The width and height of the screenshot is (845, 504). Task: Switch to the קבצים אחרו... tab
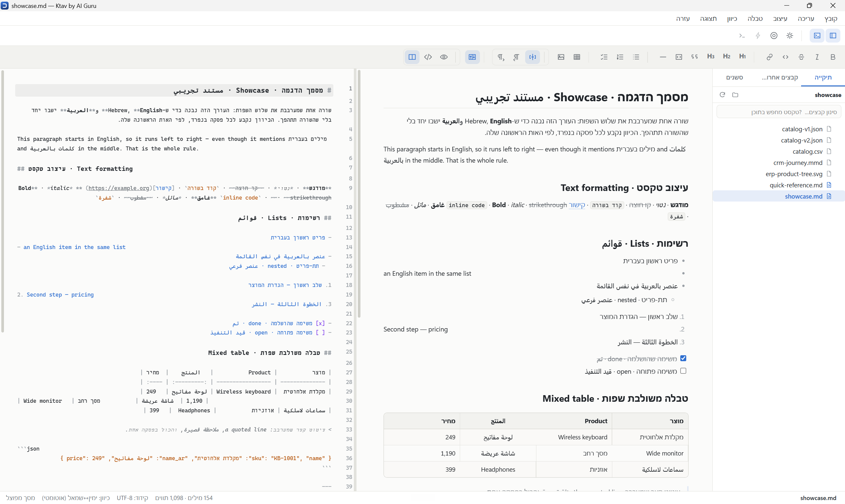[780, 78]
